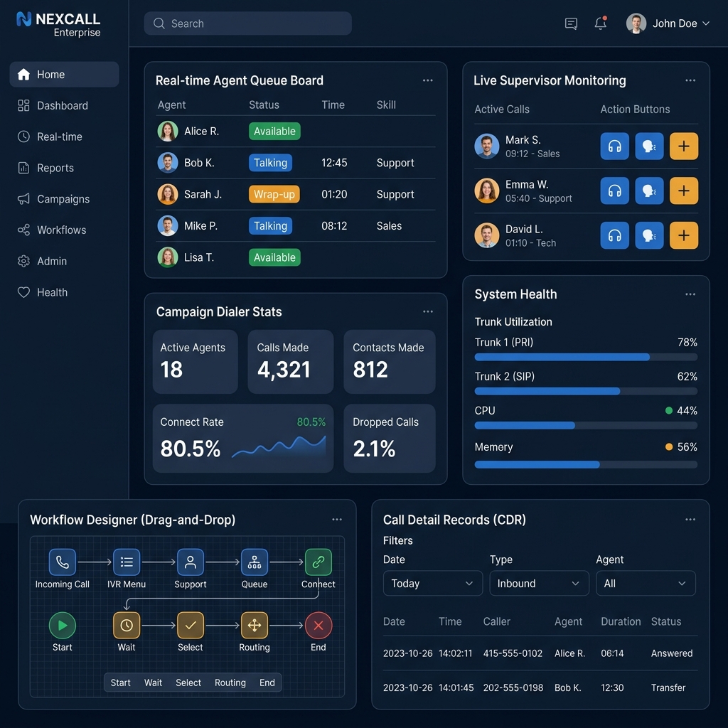Click the NexCall Enterprise logo
This screenshot has height=728, width=728.
pos(58,24)
